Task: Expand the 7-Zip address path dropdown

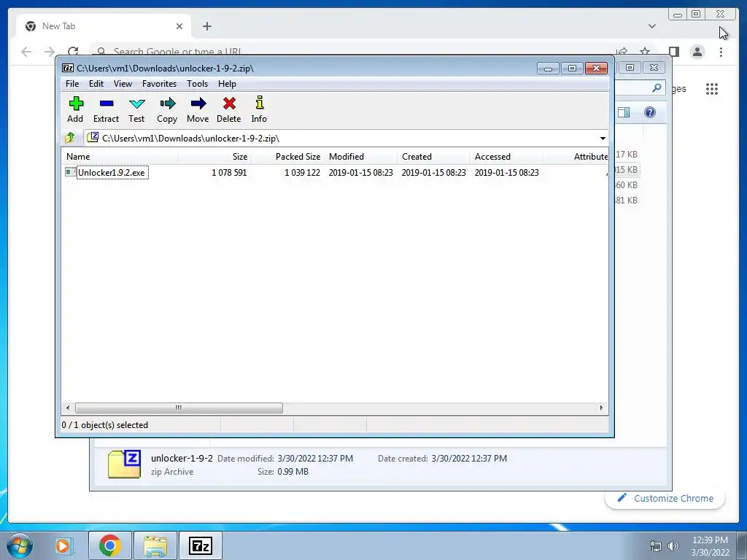Action: tap(603, 138)
